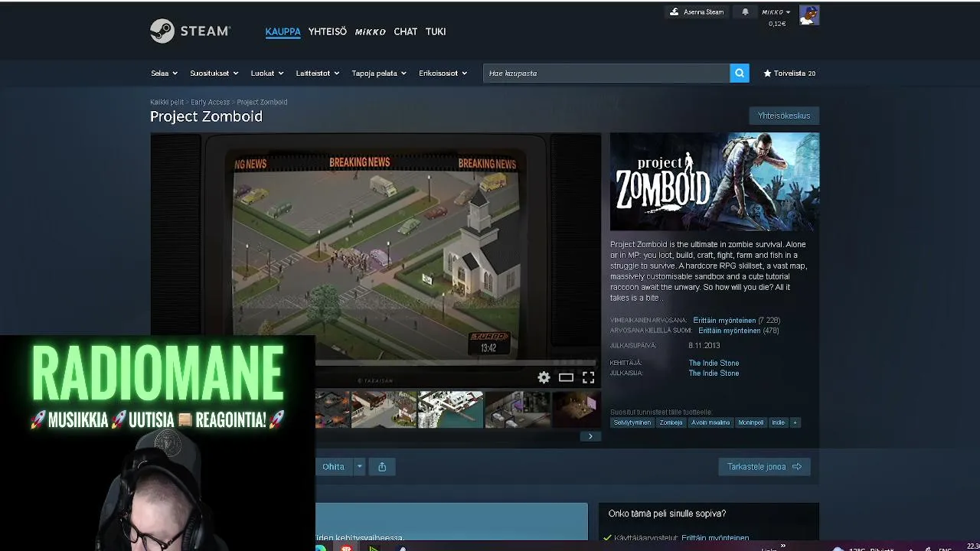Switch the trailer to fullscreen
980x551 pixels.
pyautogui.click(x=588, y=377)
